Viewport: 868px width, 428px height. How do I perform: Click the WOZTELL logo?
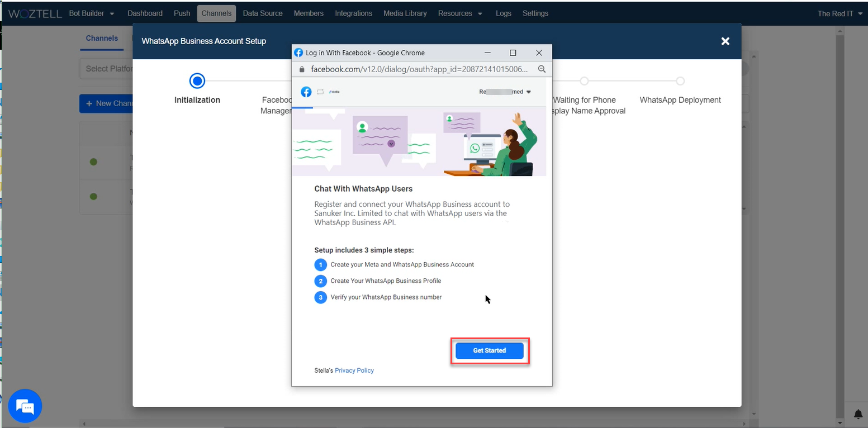35,13
